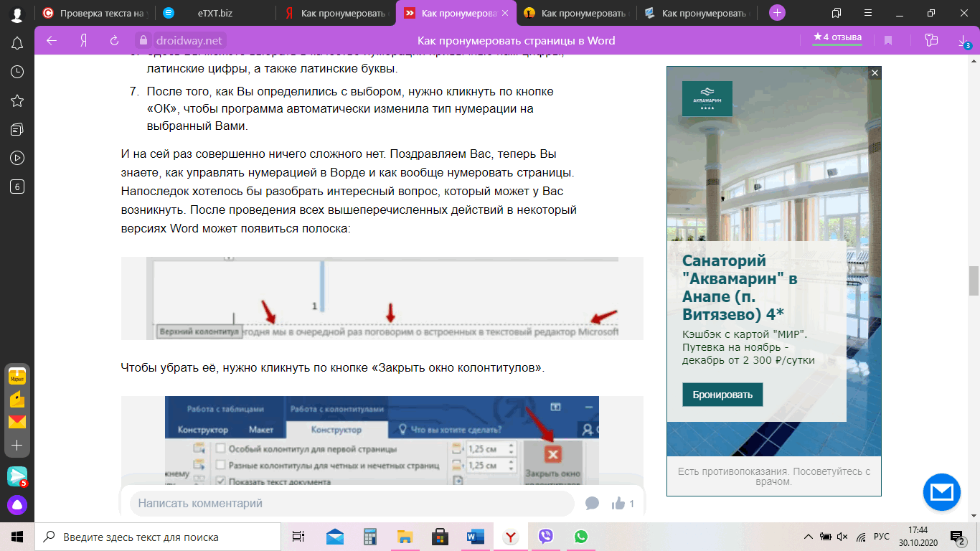The width and height of the screenshot is (980, 551).
Task: Open bookmarks star in left sidebar
Action: click(17, 100)
